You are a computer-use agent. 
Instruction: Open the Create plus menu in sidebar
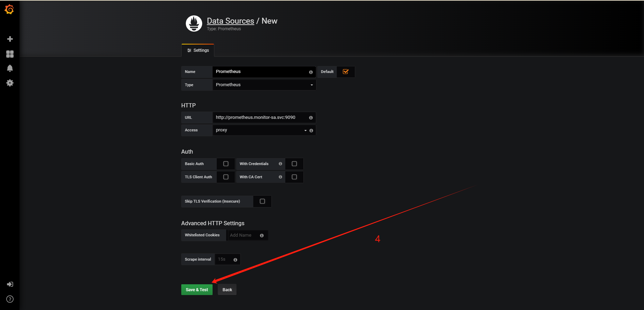pyautogui.click(x=10, y=39)
